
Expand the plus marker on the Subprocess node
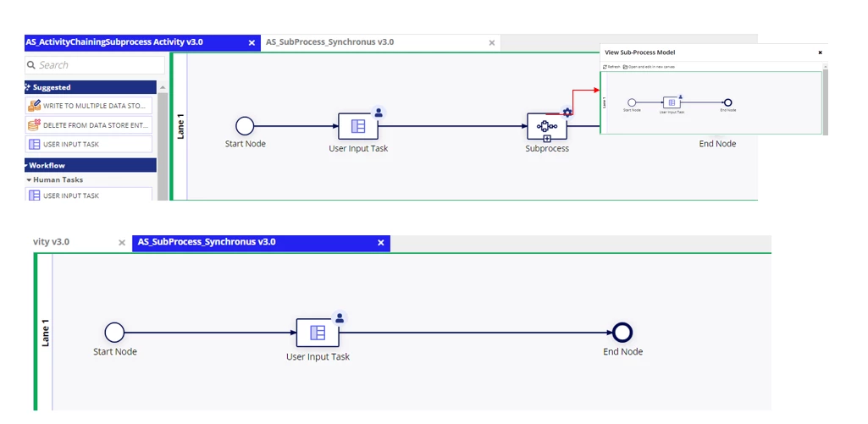click(x=547, y=139)
